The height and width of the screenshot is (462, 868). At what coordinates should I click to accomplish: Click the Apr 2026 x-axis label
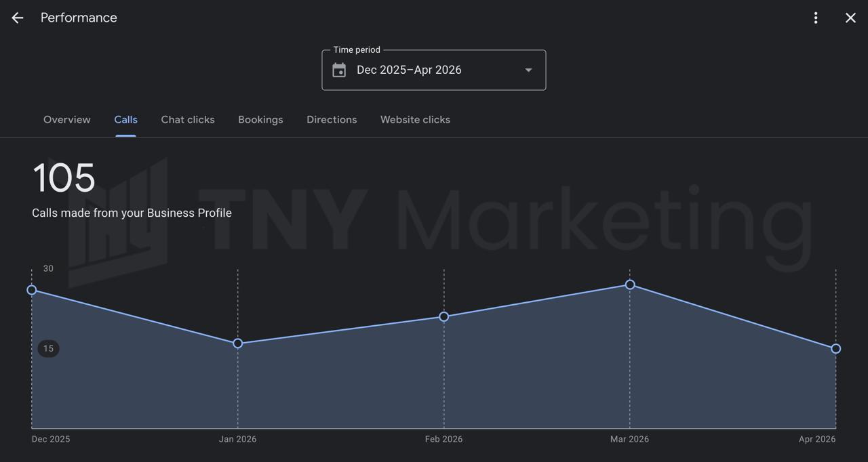(817, 439)
